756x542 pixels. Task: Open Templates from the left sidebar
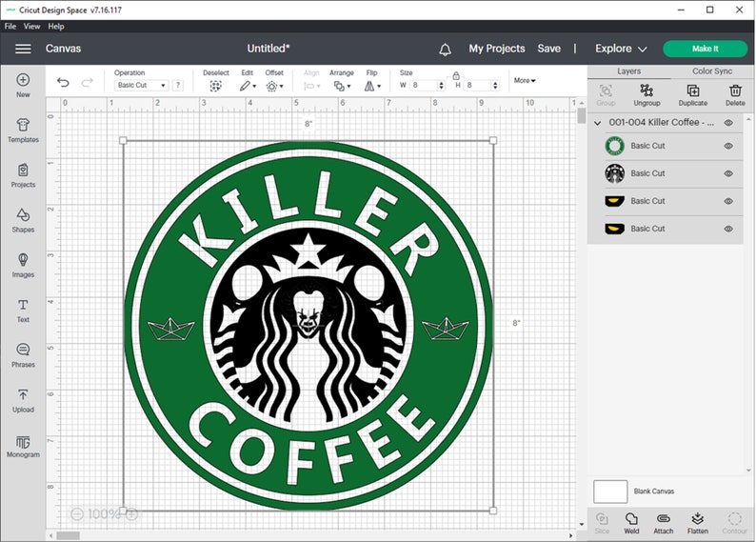[23, 130]
